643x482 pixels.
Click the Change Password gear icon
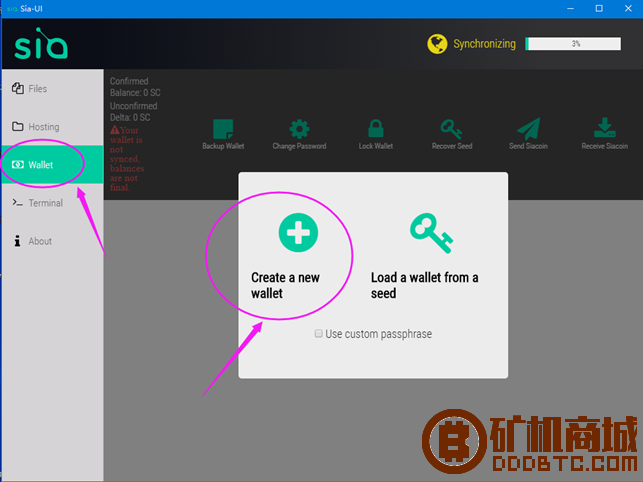299,129
